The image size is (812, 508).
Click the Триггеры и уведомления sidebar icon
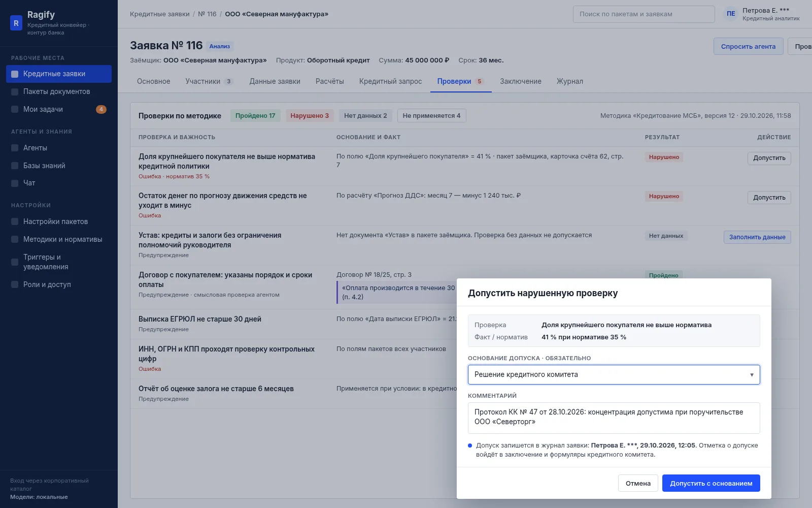point(15,262)
